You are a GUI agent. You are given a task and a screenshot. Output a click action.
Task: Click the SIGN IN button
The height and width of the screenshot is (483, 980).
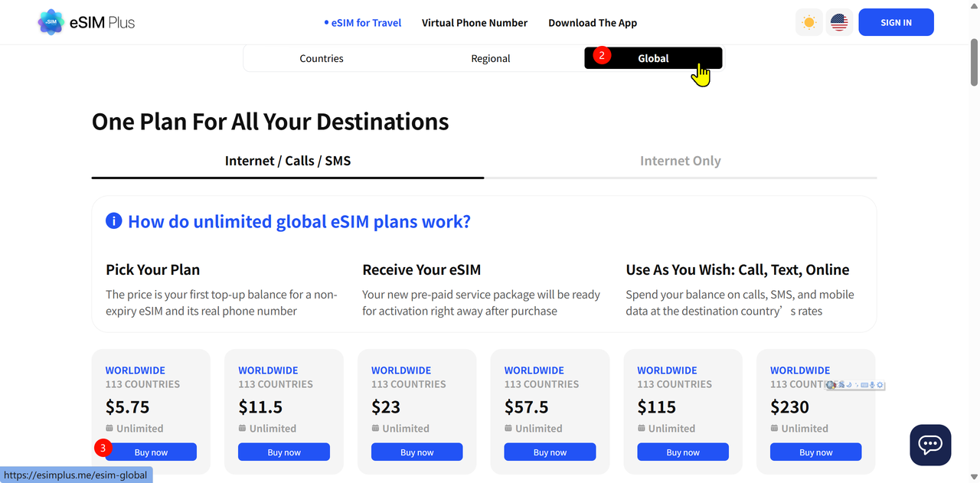pos(896,22)
